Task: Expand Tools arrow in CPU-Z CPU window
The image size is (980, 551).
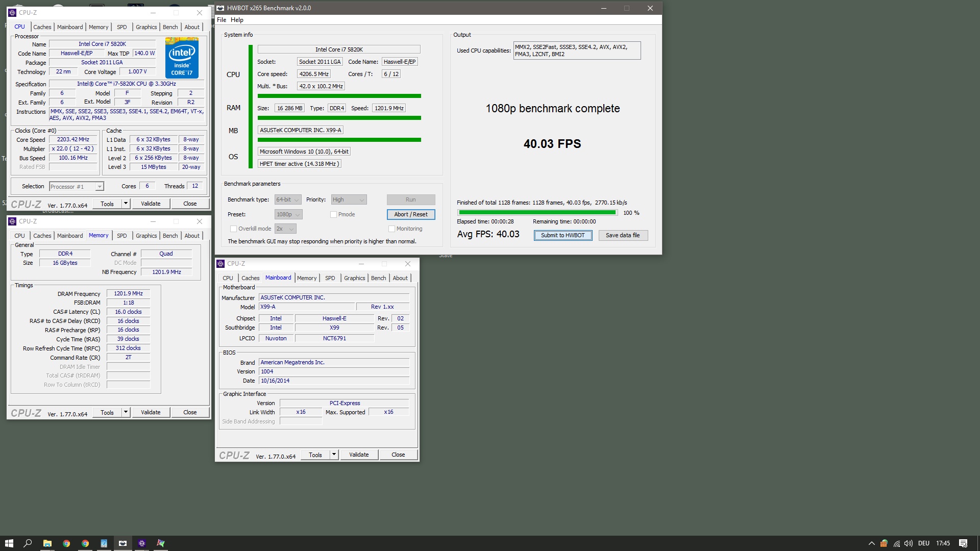Action: pos(126,204)
